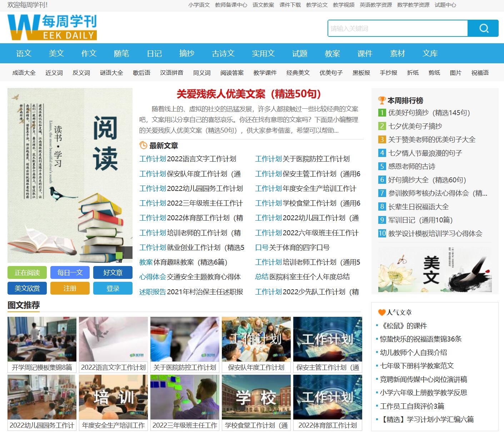Click the orange 注册 button
504x433 pixels.
(x=70, y=288)
